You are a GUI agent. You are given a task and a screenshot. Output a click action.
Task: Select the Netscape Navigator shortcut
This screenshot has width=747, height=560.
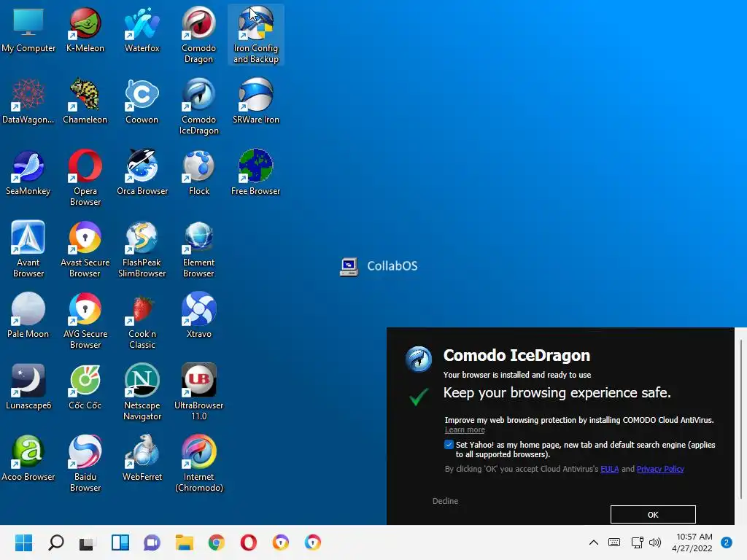point(142,392)
